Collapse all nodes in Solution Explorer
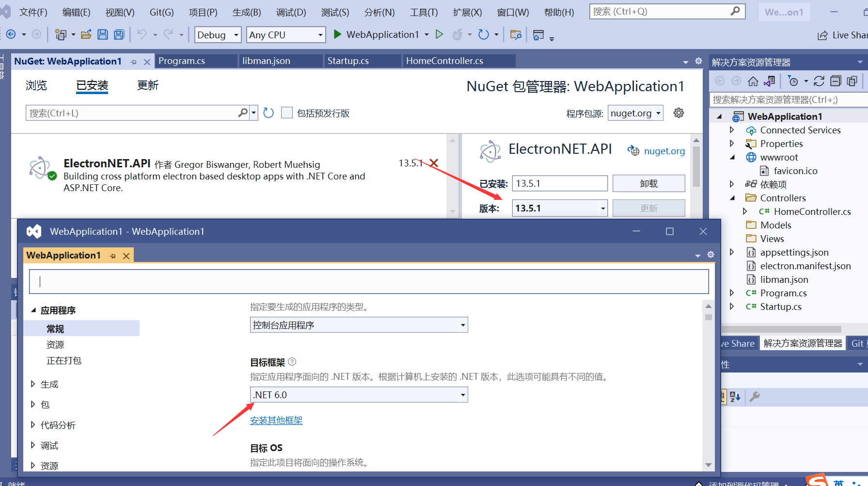This screenshot has height=486, width=868. pos(836,81)
